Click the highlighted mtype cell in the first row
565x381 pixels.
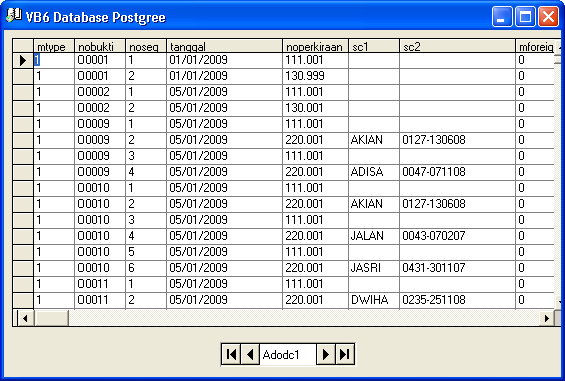[54, 60]
